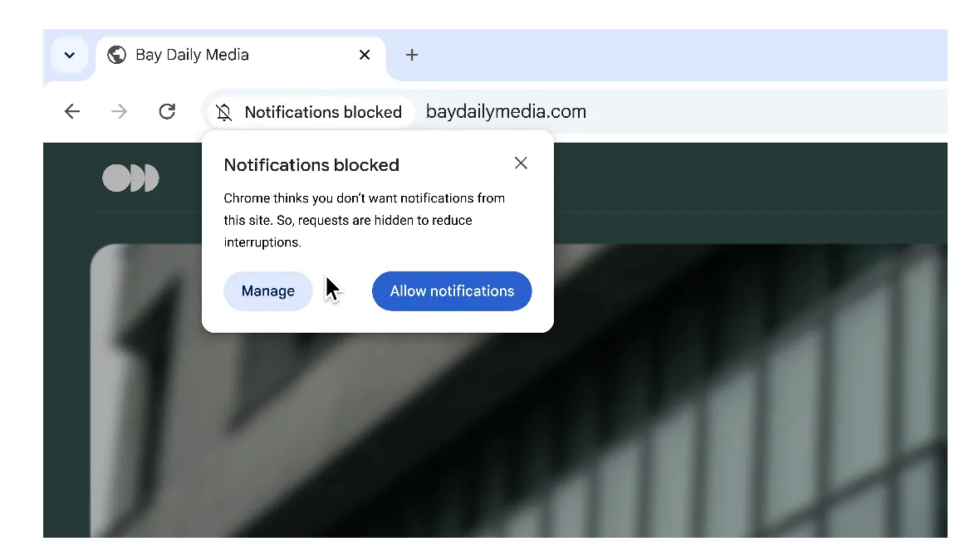Click the globe favicon on the tab
Viewport: 980px width, 556px height.
[x=117, y=55]
